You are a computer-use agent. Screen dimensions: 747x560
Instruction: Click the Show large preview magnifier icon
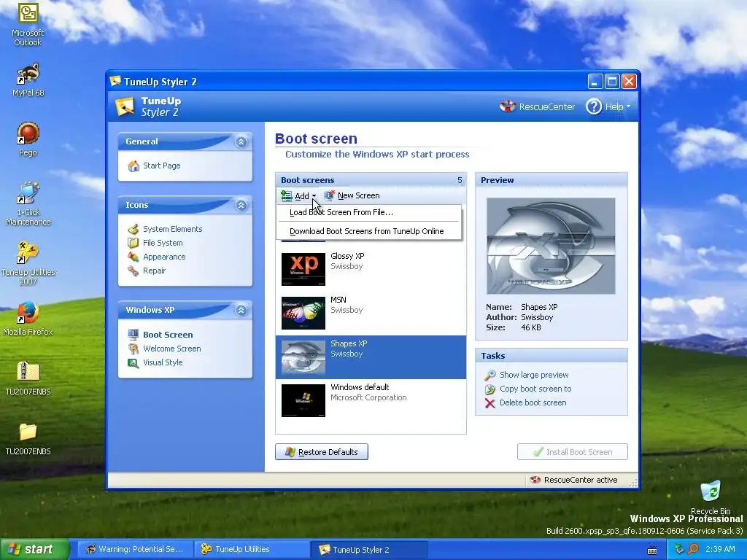(x=489, y=376)
